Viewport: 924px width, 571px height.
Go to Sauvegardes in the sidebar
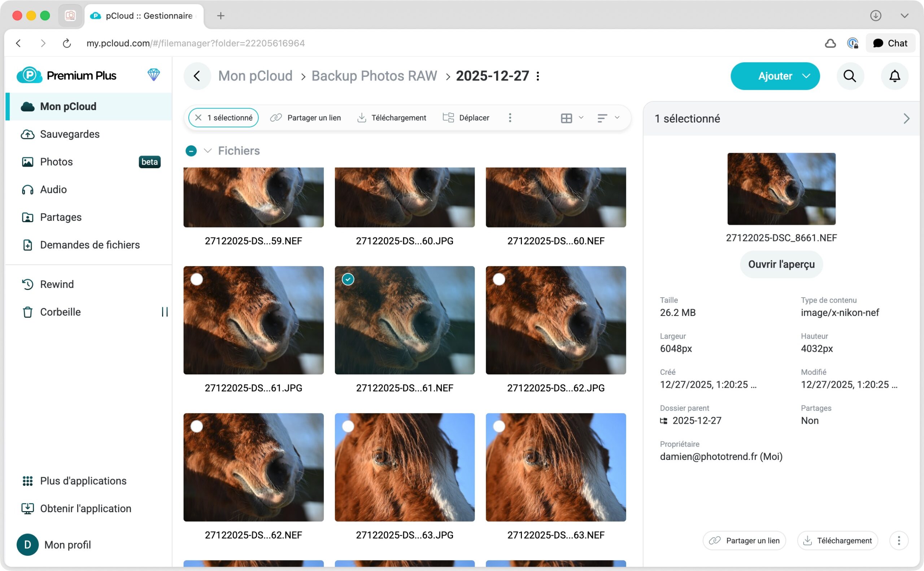[70, 134]
